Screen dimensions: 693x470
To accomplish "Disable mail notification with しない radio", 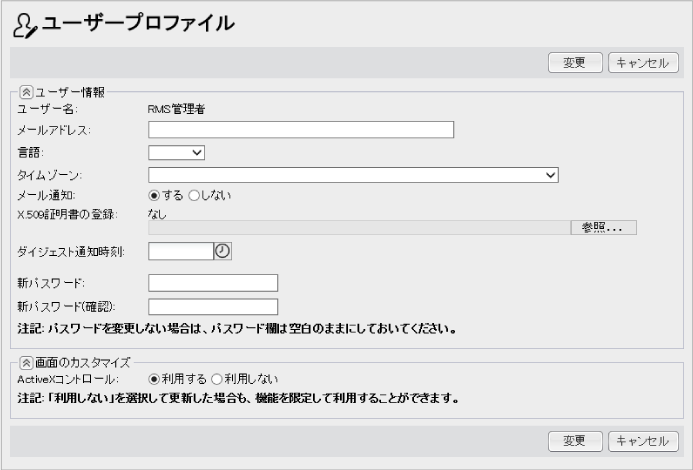I will tap(195, 196).
